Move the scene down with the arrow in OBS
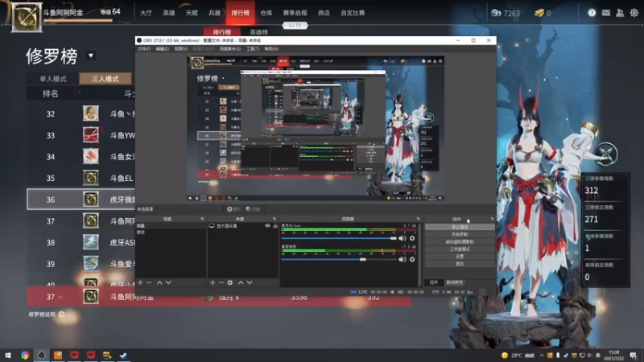This screenshot has width=644, height=362. pos(168,283)
